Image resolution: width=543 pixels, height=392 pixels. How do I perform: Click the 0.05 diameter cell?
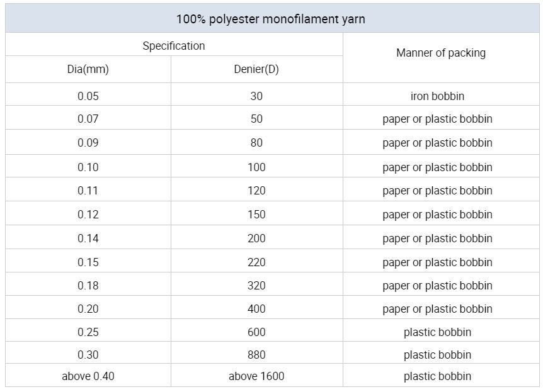tap(88, 96)
